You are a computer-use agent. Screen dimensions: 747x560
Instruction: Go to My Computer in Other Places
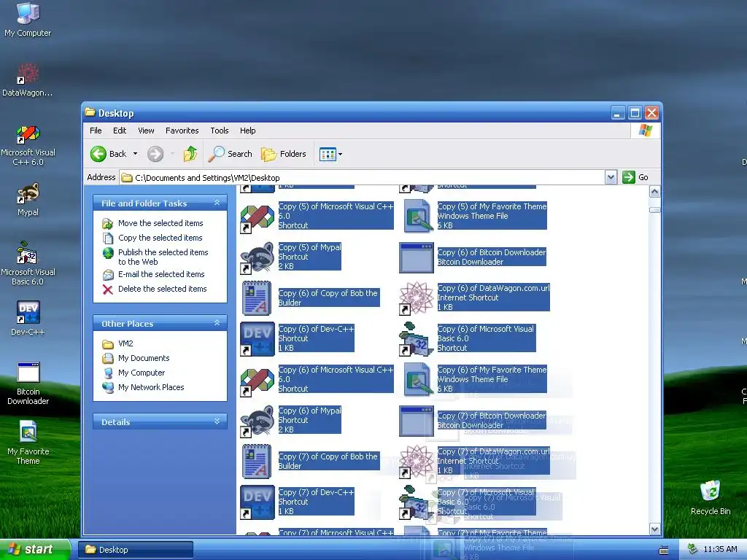[x=141, y=373]
